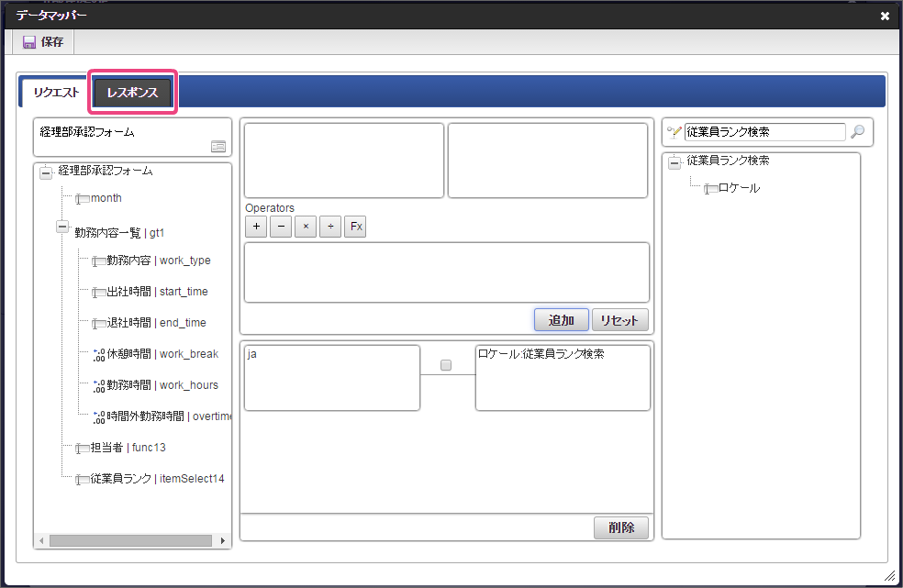Click the field icon beside 出社時間 start_time

point(98,292)
